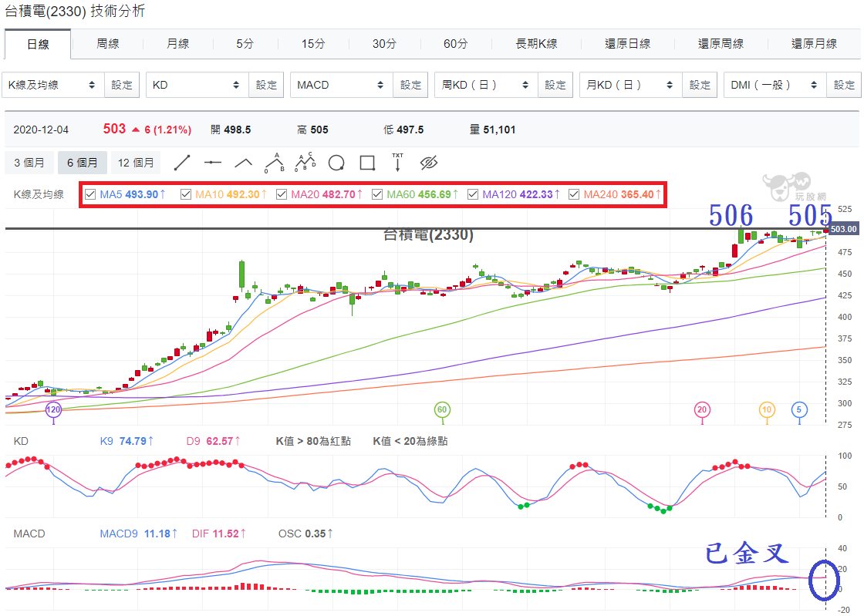The image size is (864, 616).
Task: Click 設定 next to 周KD dropdown
Action: [555, 85]
